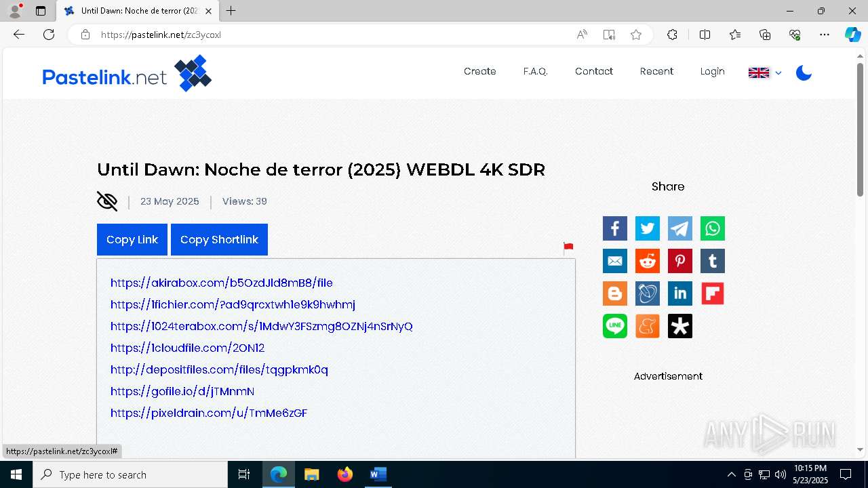Open the Contact page
Viewport: 868px width, 488px height.
click(x=594, y=71)
